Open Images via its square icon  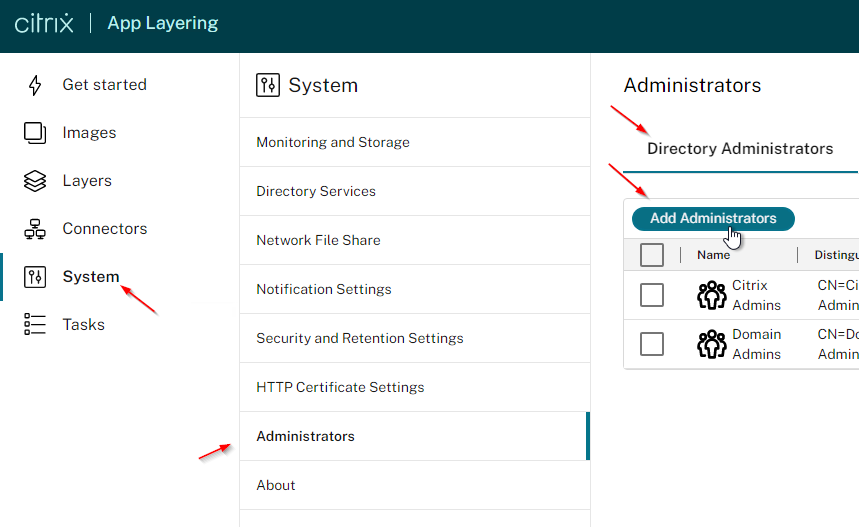[x=35, y=133]
